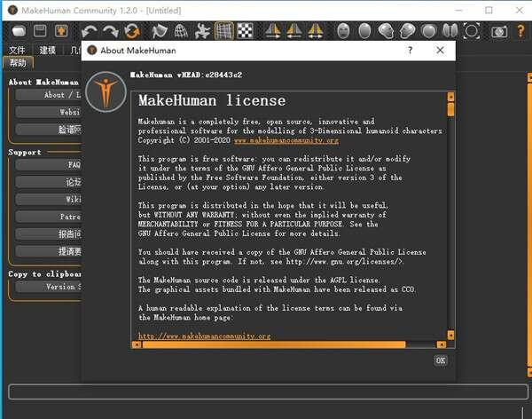The height and width of the screenshot is (419, 532).
Task: Open the makehumancommunity.org link at license bottom
Action: 205,336
